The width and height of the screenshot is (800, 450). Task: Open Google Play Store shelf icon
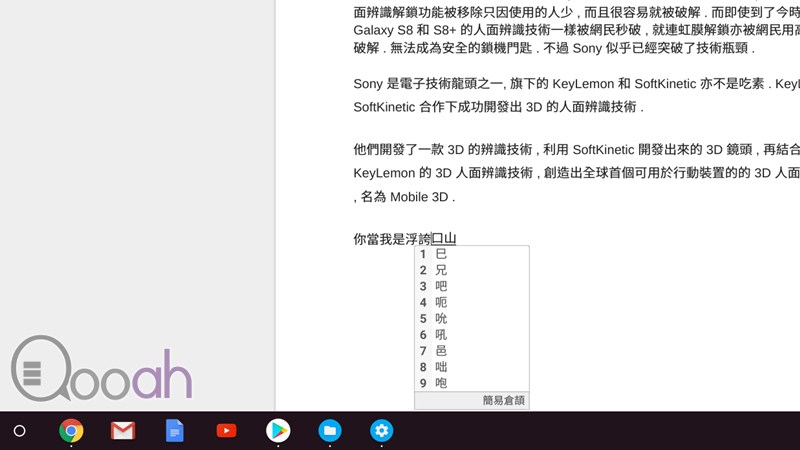tap(278, 431)
